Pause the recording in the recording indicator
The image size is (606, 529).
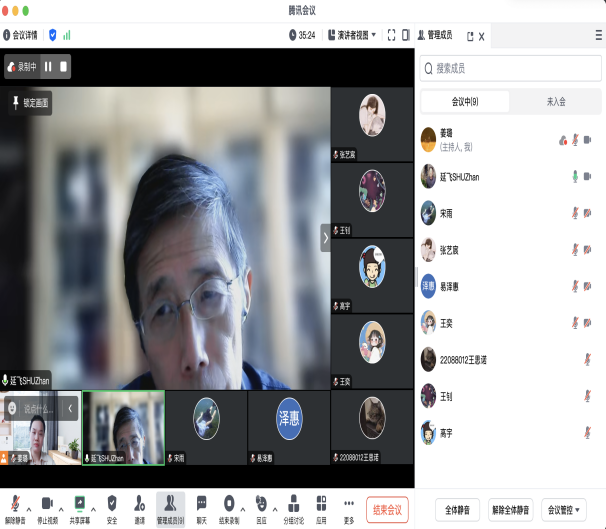47,67
